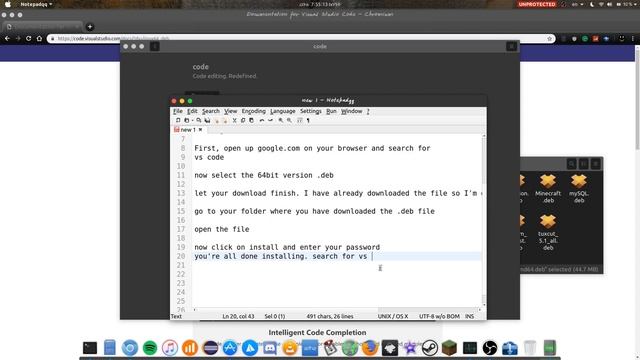Click 'UTF-8 w/o BOM' encoding indicator
The width and height of the screenshot is (640, 360).
tap(439, 316)
